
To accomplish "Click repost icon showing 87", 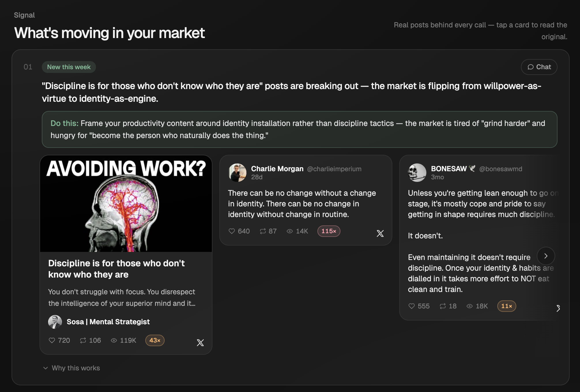I will tap(263, 231).
